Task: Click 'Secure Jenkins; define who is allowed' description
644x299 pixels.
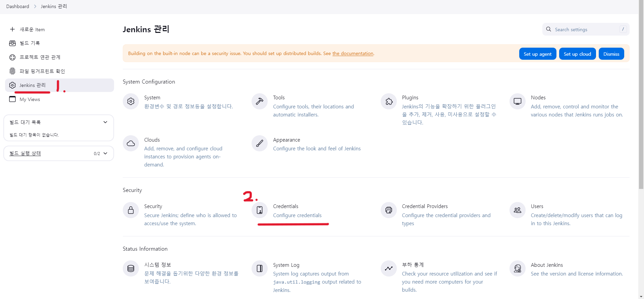Action: (190, 219)
